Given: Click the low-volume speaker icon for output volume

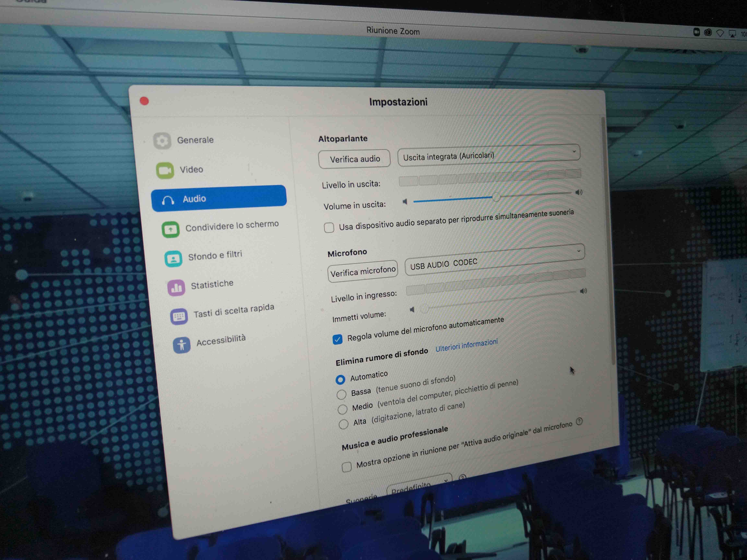Looking at the screenshot, I should [405, 202].
